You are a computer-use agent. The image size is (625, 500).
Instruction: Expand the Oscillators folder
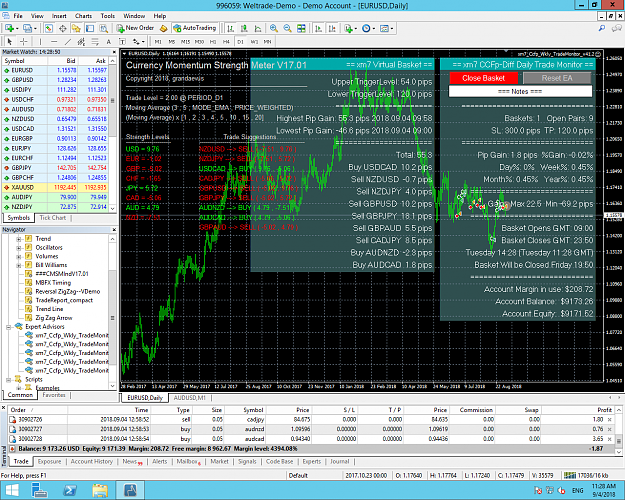click(19, 248)
